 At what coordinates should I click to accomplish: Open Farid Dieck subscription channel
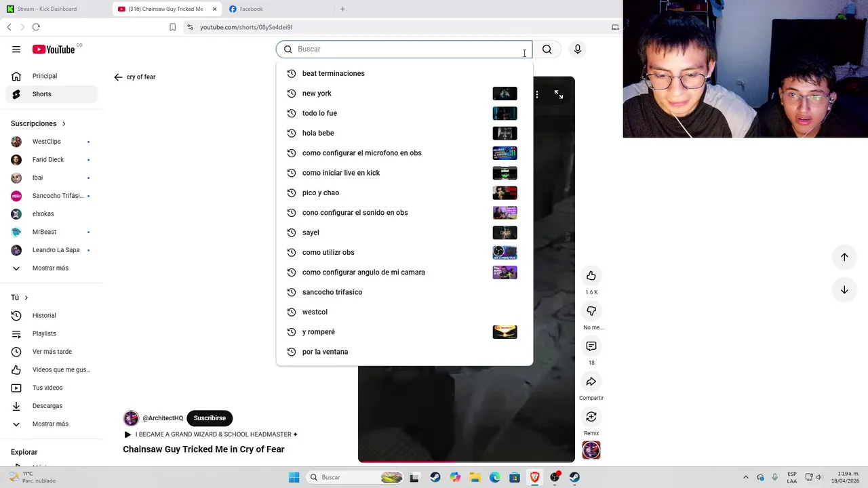click(52, 159)
